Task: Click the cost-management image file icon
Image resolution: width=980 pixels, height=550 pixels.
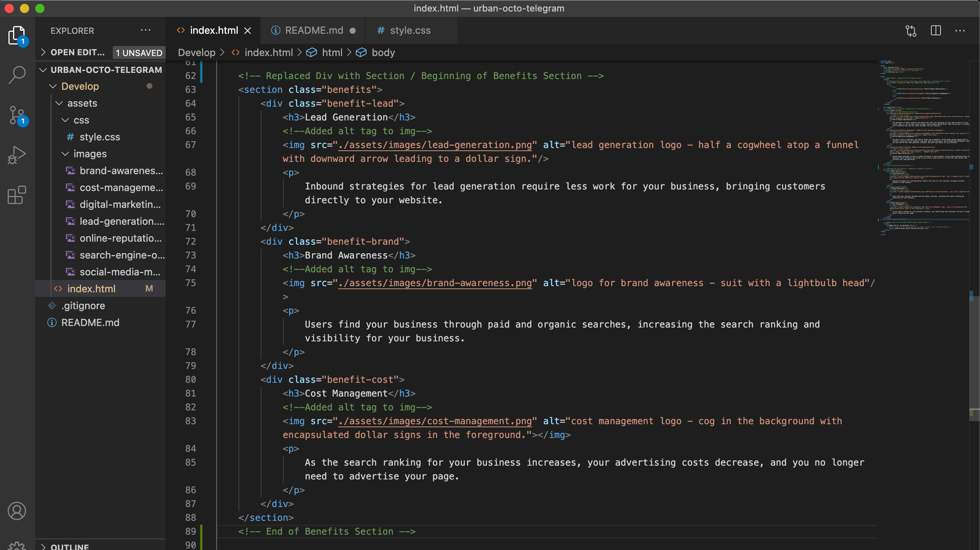Action: click(71, 188)
